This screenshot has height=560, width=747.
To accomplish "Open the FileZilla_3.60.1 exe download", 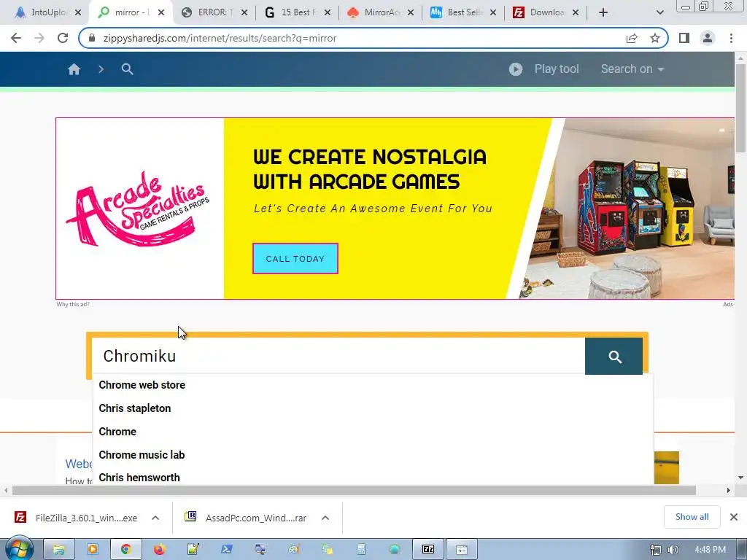I will click(76, 518).
